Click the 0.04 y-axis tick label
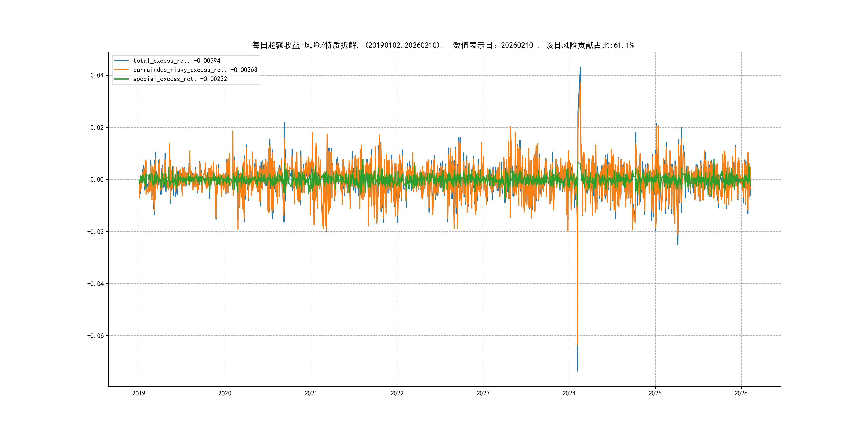 click(97, 76)
